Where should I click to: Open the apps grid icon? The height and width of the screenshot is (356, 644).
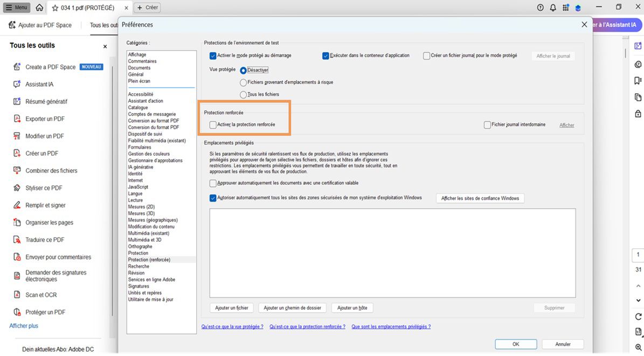(x=565, y=8)
